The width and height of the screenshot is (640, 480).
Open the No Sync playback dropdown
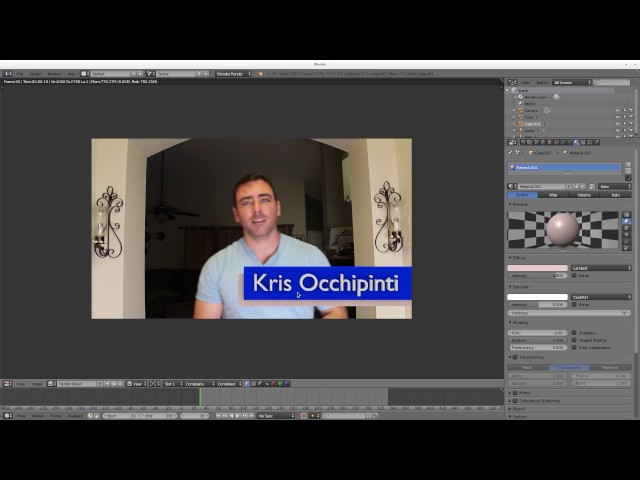point(276,416)
